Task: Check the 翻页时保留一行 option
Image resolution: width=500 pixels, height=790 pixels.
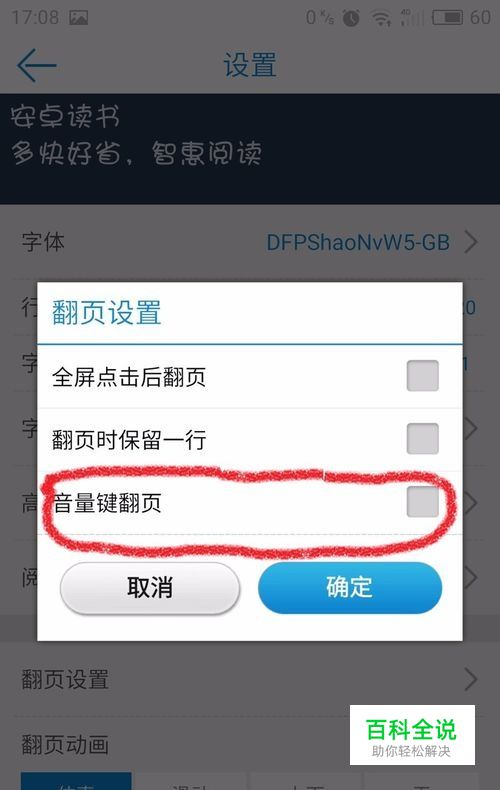Action: pyautogui.click(x=422, y=439)
